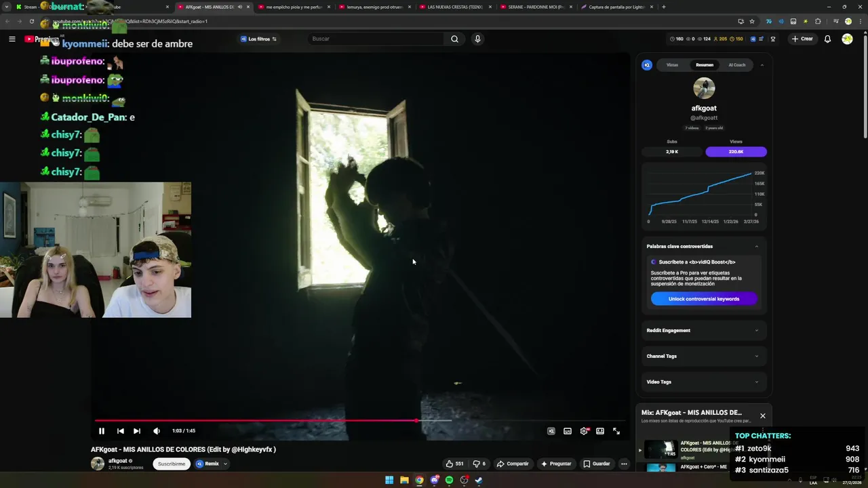Click the Preguntar button
Viewport: 868px width, 488px height.
[556, 464]
